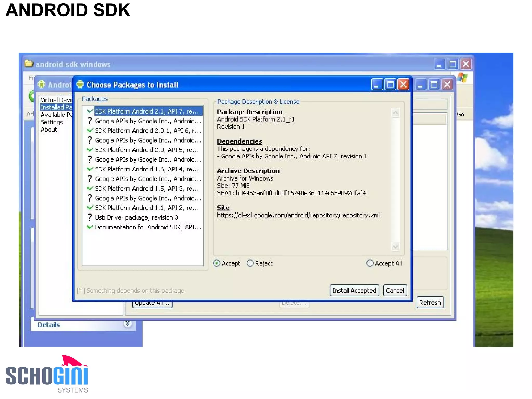Viewport: 532px width, 399px height.
Task: Click the Install Accepted button
Action: (x=354, y=290)
